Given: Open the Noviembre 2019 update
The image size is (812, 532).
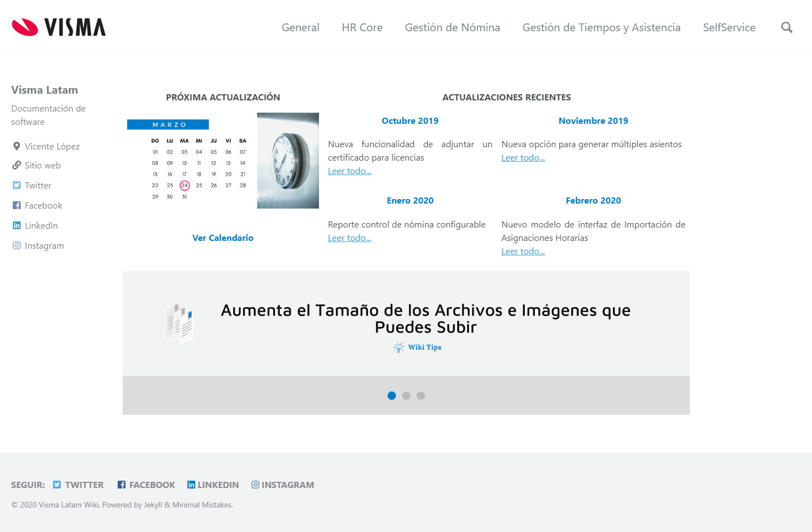Looking at the screenshot, I should 593,120.
